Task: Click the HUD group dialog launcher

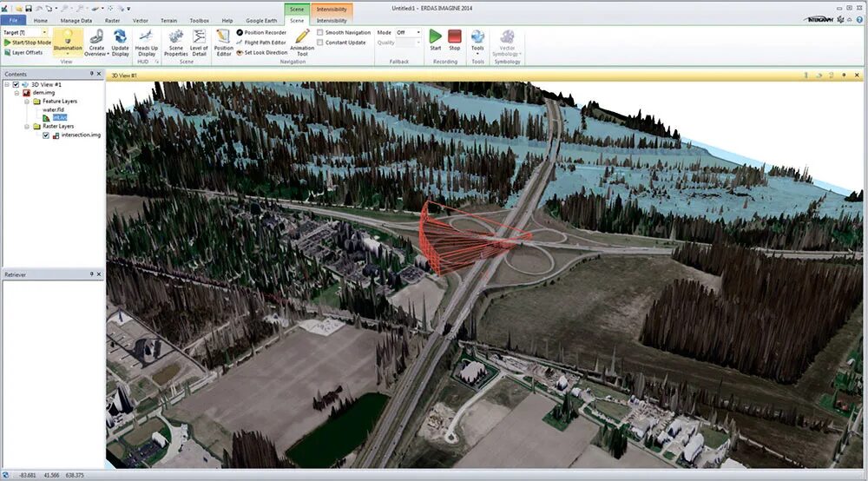Action: (x=156, y=62)
